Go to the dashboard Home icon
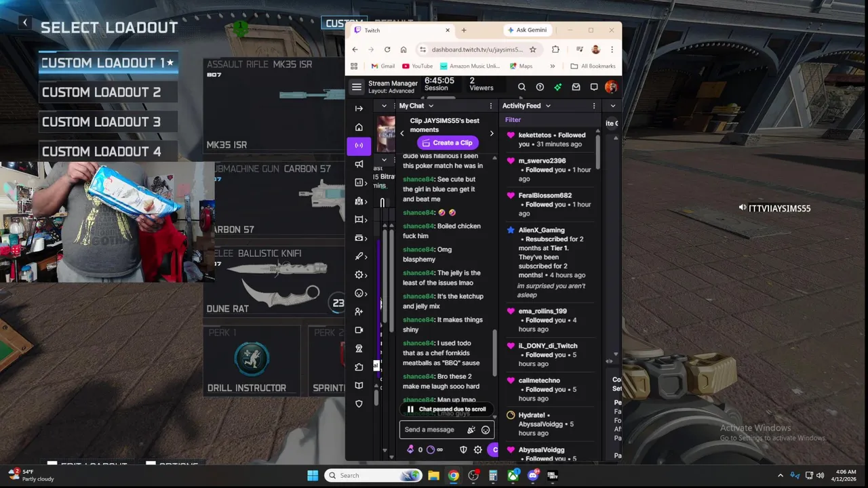The width and height of the screenshot is (868, 488). [x=359, y=127]
